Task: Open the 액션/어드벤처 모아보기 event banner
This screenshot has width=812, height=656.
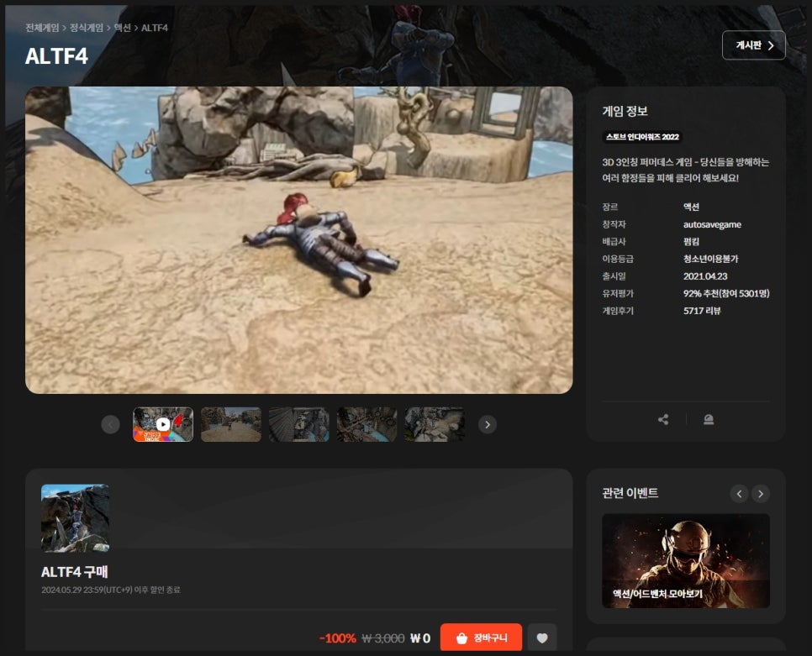Action: click(686, 561)
